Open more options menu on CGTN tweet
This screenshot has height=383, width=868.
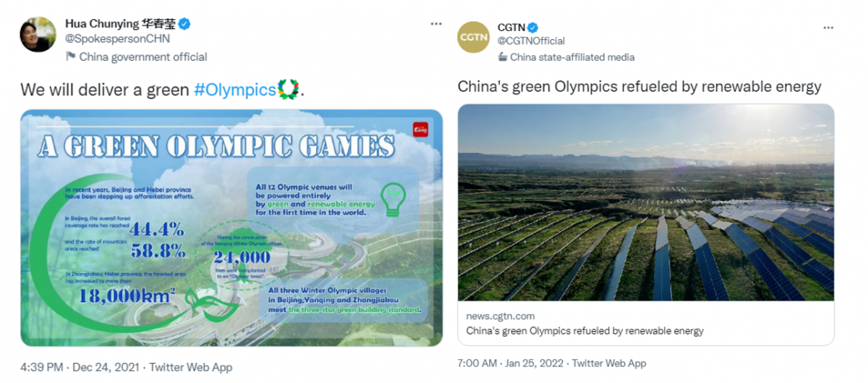[828, 27]
